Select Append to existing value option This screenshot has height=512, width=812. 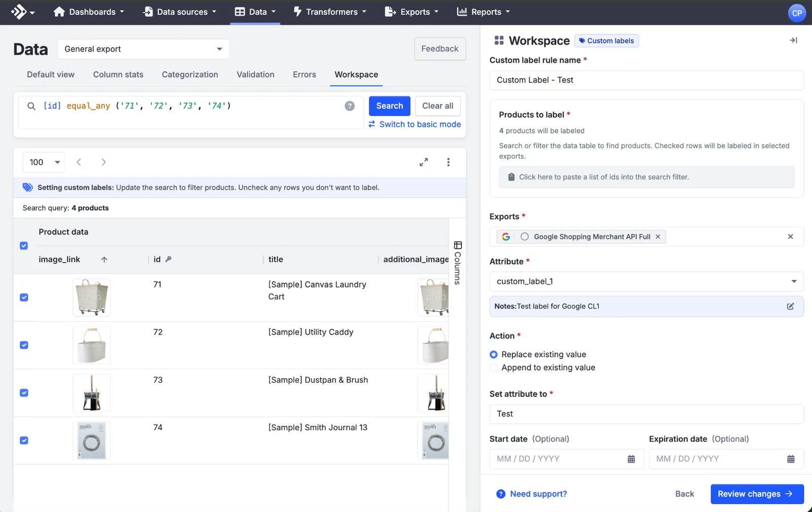[x=493, y=368]
